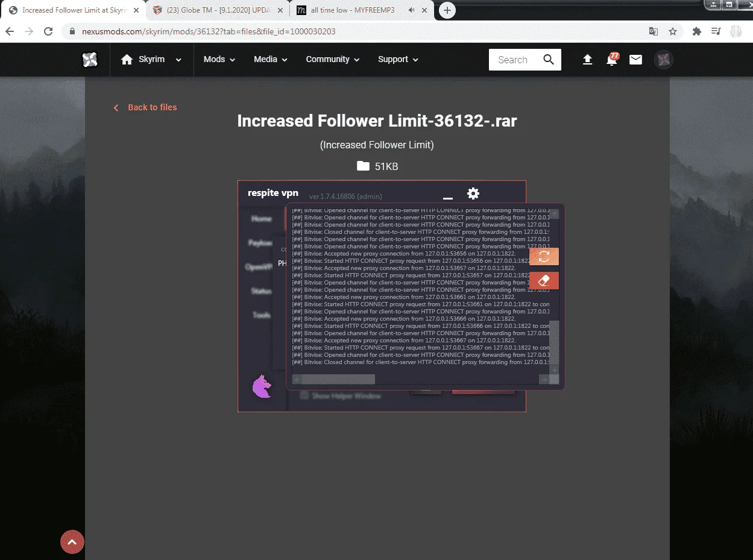Click the search magnifier icon
The image size is (753, 560).
[549, 60]
